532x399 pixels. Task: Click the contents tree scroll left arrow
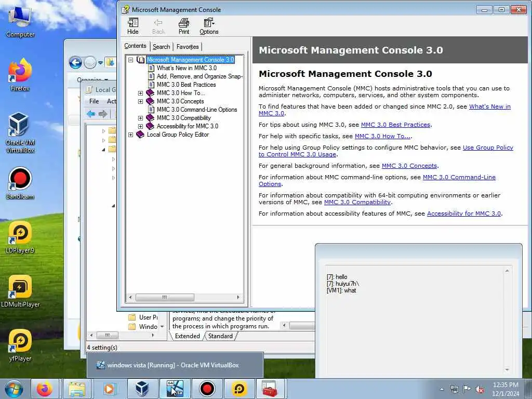(x=130, y=297)
